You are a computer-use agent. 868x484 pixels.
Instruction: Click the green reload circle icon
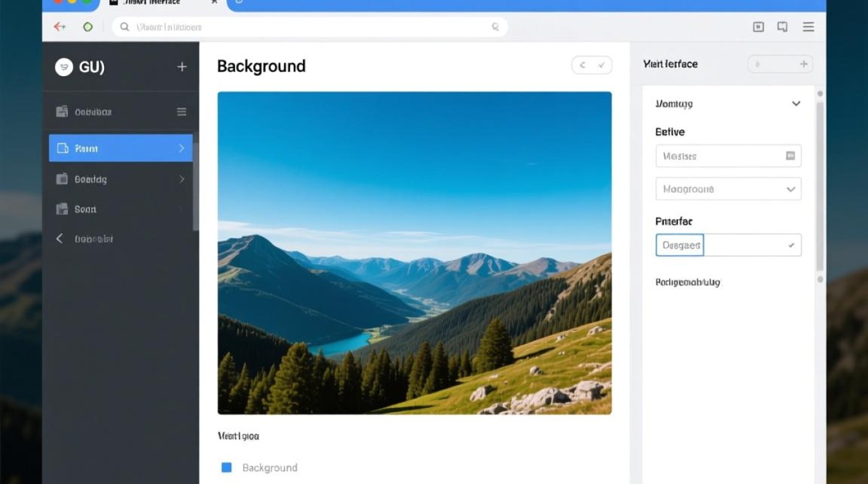tap(88, 27)
